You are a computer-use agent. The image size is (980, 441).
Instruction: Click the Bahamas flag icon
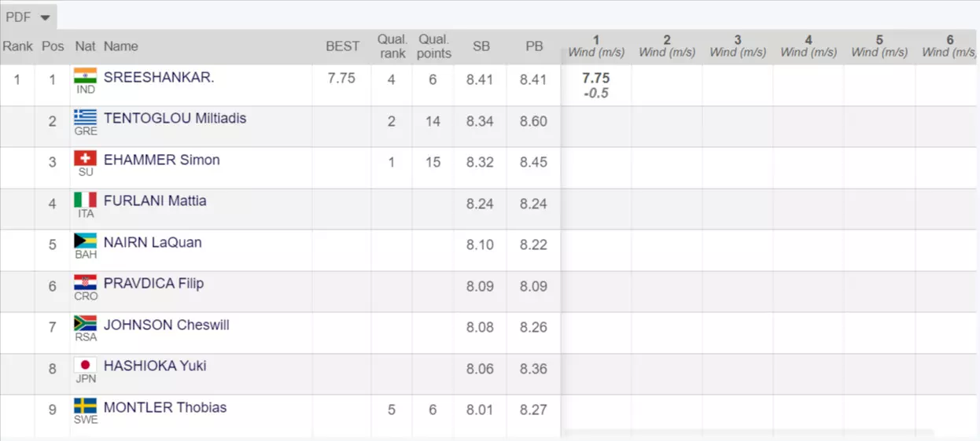[x=85, y=241]
